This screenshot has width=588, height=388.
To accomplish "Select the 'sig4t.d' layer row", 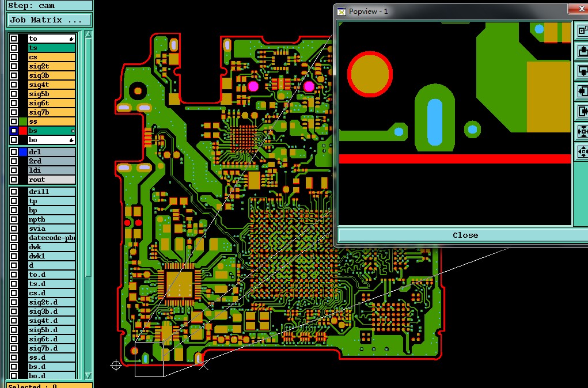I will [52, 321].
